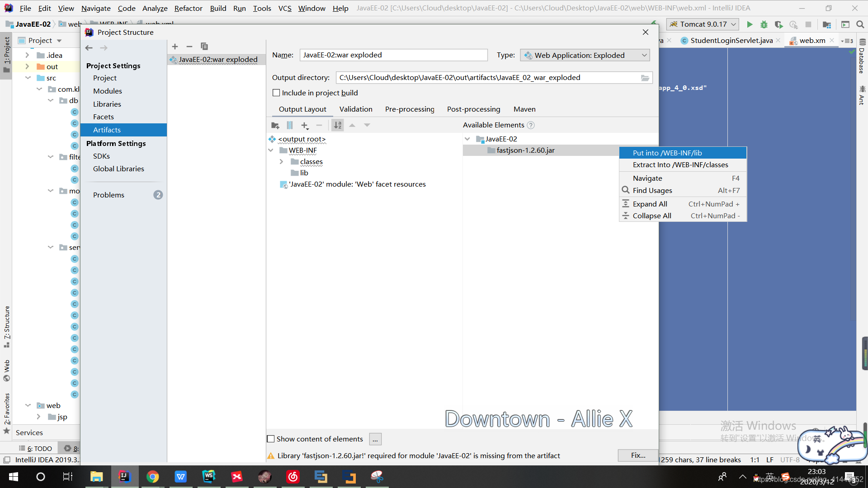Click the browse folder icon for Output directory
The image size is (868, 488).
645,78
